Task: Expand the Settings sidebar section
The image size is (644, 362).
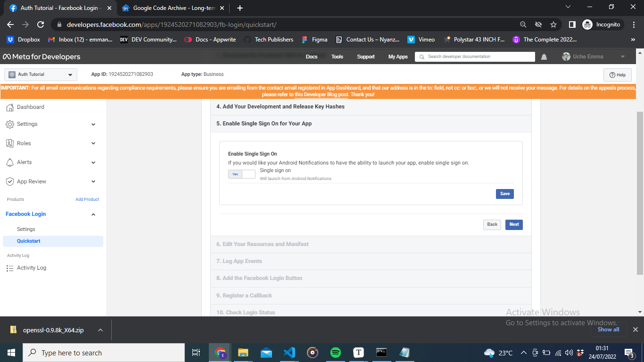Action: [93, 124]
